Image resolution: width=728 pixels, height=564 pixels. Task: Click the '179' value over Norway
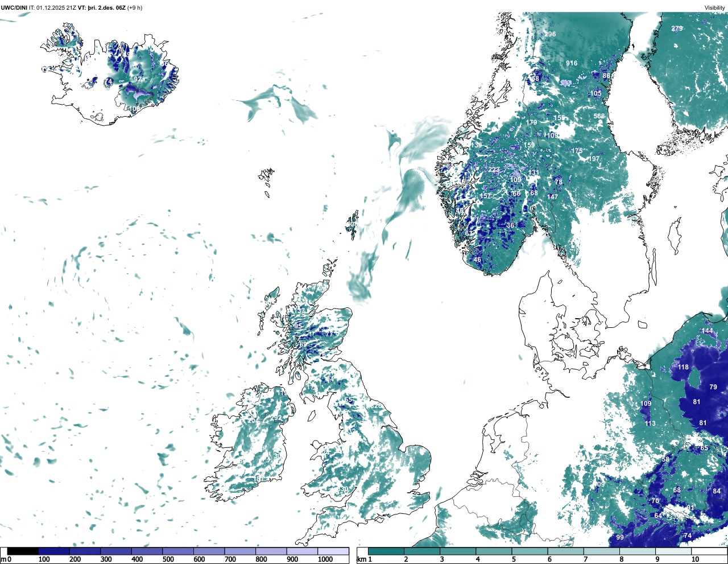click(531, 122)
